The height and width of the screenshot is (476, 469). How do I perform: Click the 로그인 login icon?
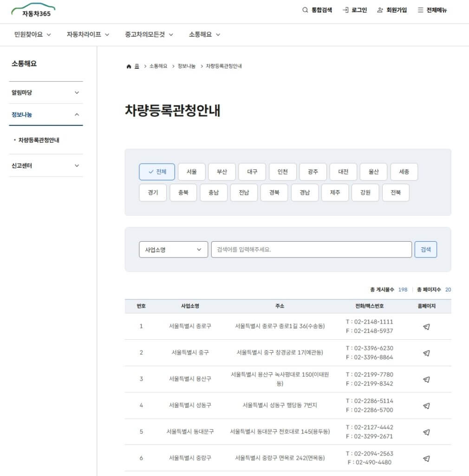click(x=344, y=10)
